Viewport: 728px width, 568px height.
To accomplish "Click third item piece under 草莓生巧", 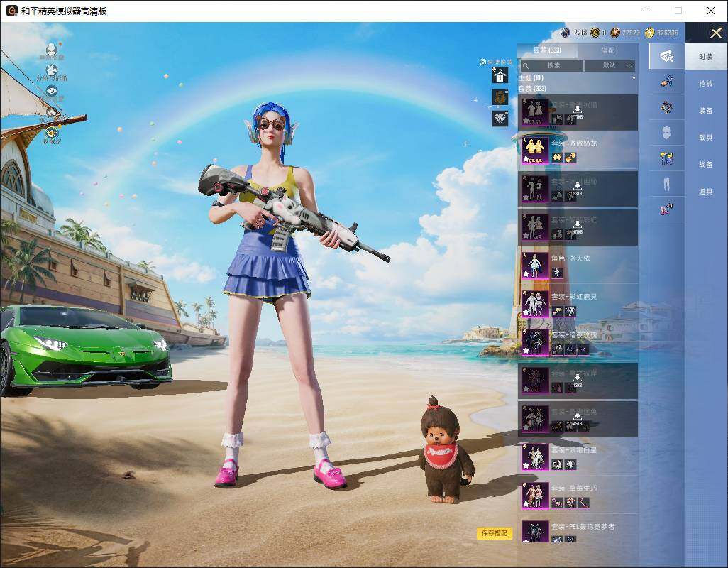I will tap(584, 503).
